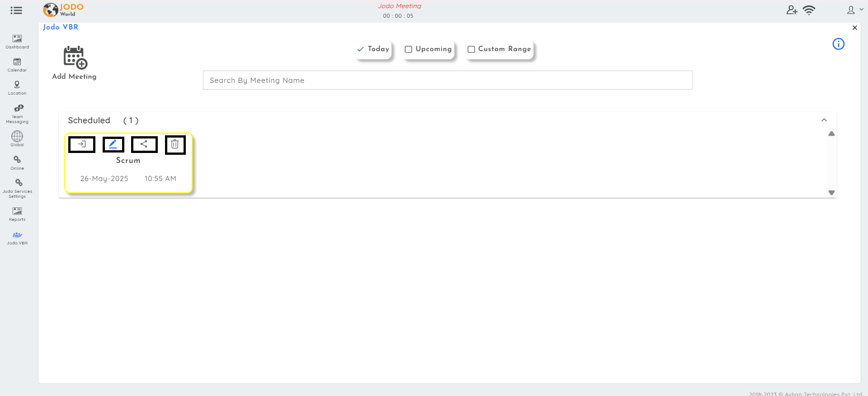Toggle the Today filter checkbox

(360, 49)
